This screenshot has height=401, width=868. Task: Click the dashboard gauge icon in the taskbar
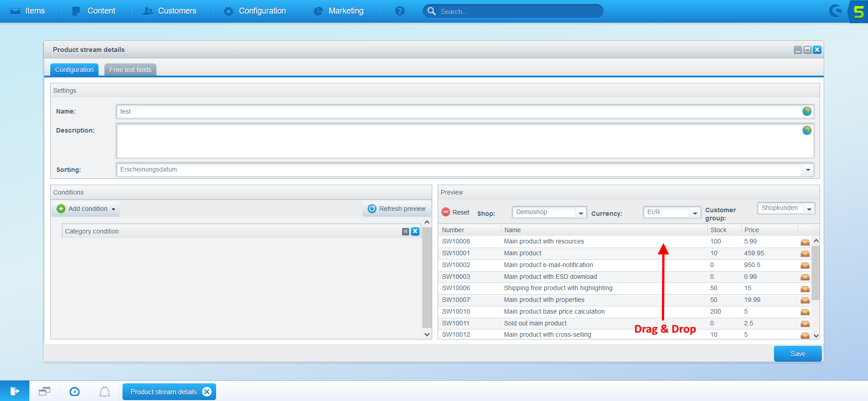tap(75, 391)
